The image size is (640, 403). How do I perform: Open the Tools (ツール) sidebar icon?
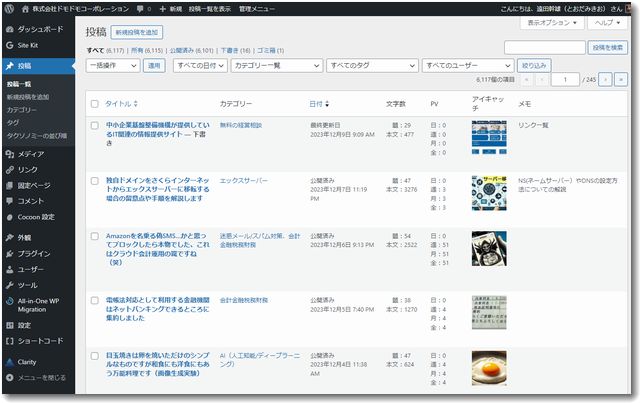[10, 285]
